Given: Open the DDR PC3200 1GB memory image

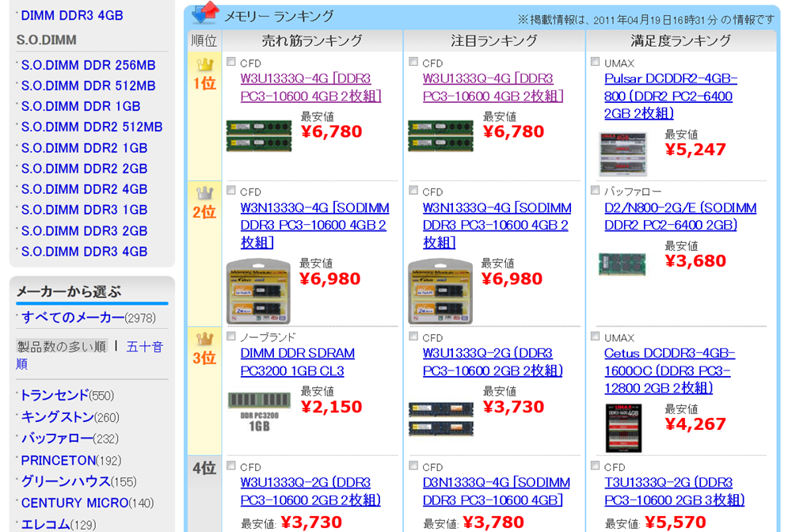Looking at the screenshot, I should point(259,412).
